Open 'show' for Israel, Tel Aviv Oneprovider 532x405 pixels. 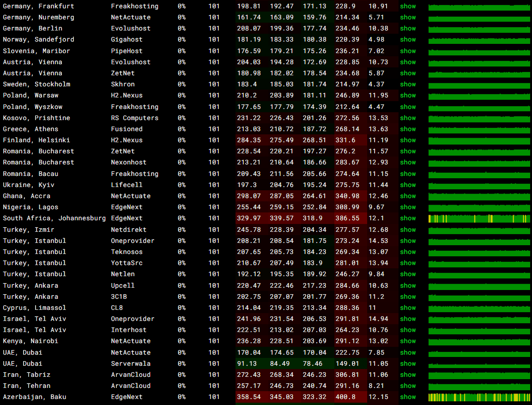point(408,319)
